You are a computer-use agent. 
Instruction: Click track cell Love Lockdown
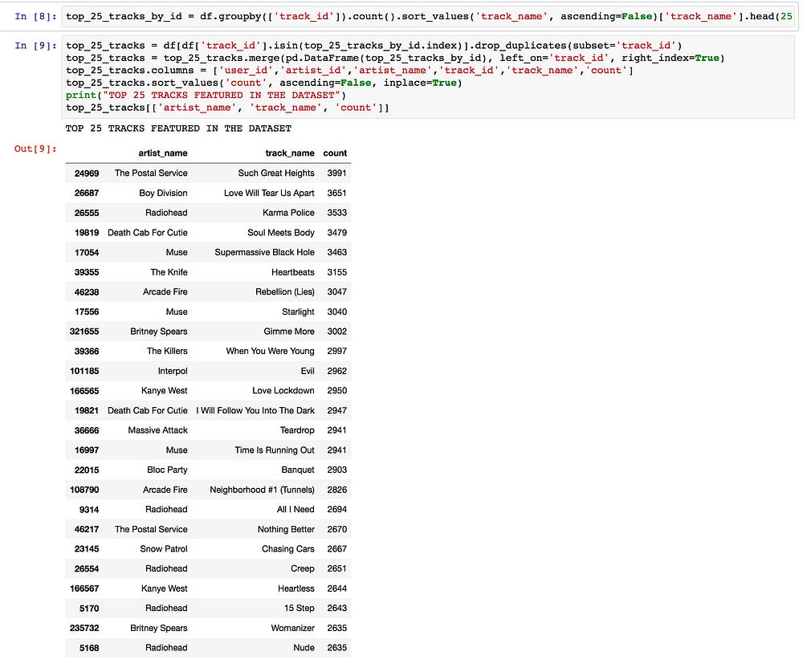click(x=283, y=391)
